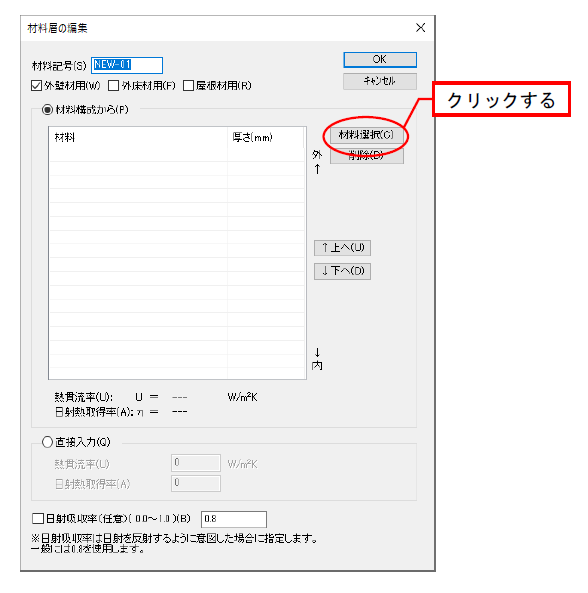The image size is (588, 593).
Task: Click the 削除(D) button
Action: coord(366,155)
